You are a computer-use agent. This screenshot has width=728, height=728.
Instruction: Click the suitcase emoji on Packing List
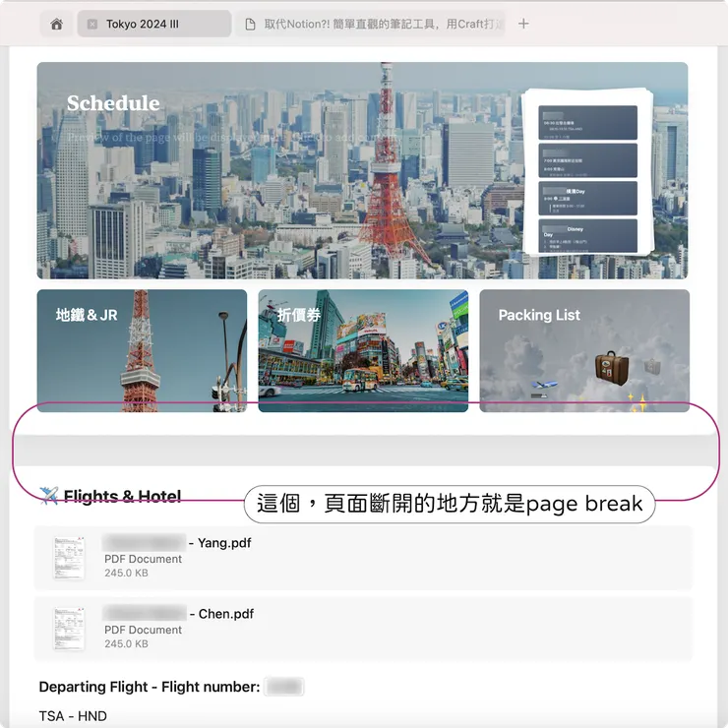pyautogui.click(x=612, y=368)
